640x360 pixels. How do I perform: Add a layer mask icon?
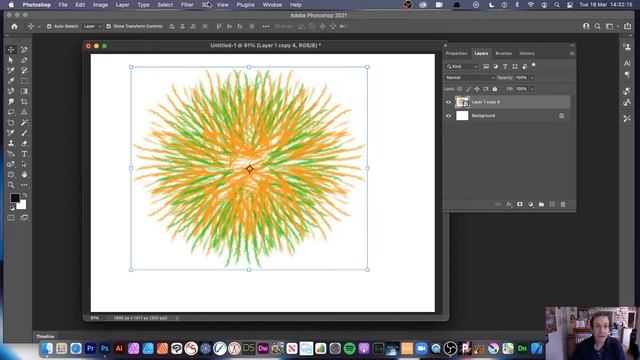click(x=520, y=204)
